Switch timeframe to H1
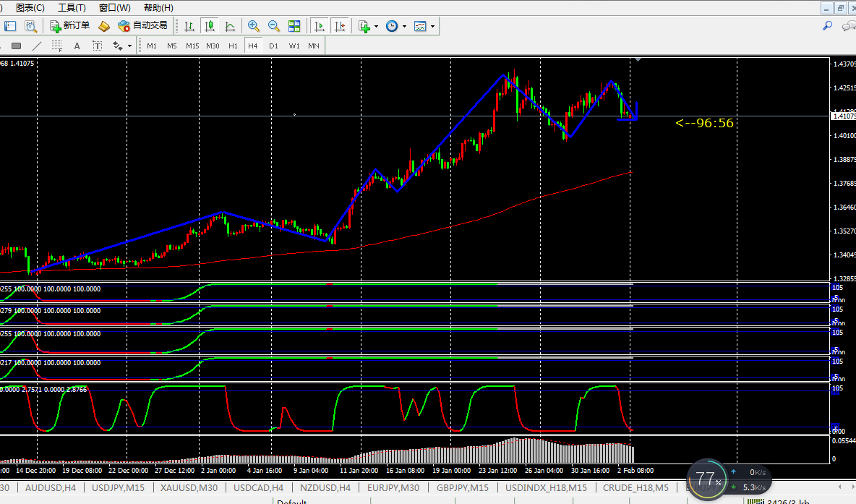This screenshot has width=856, height=504. click(233, 46)
